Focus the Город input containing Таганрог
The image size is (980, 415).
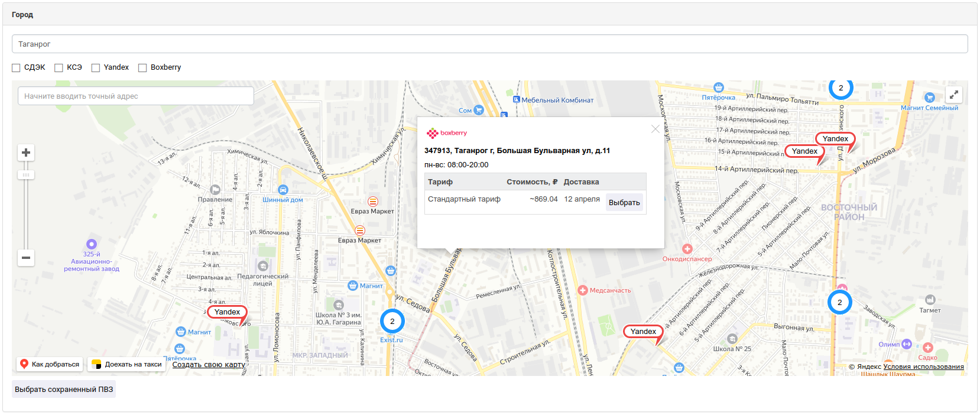489,44
